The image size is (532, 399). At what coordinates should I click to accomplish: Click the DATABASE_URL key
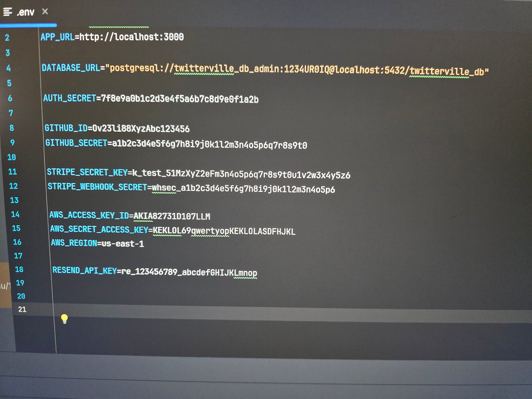tap(70, 68)
